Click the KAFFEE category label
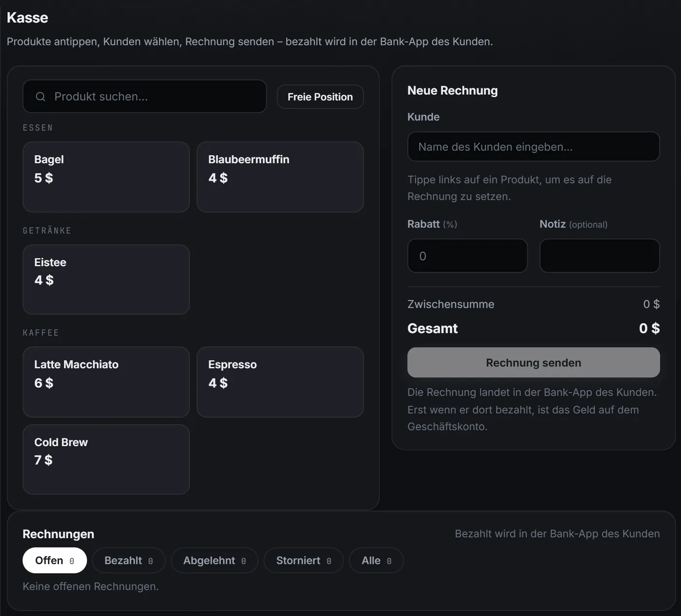This screenshot has width=681, height=616. [41, 333]
